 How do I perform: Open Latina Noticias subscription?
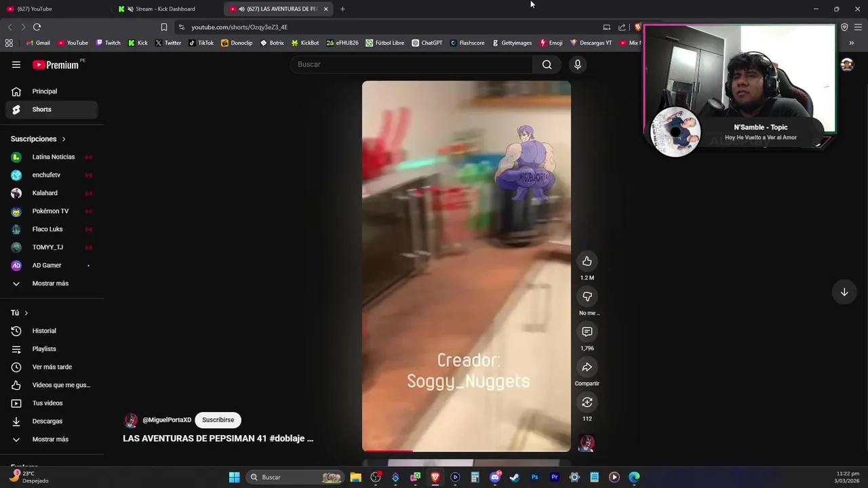tap(52, 157)
